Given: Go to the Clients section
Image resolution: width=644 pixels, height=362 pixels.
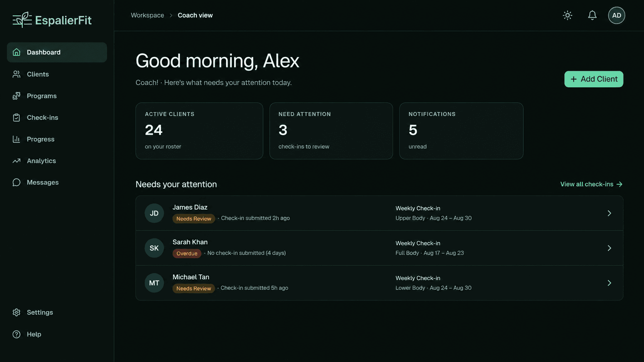Looking at the screenshot, I should [x=57, y=74].
